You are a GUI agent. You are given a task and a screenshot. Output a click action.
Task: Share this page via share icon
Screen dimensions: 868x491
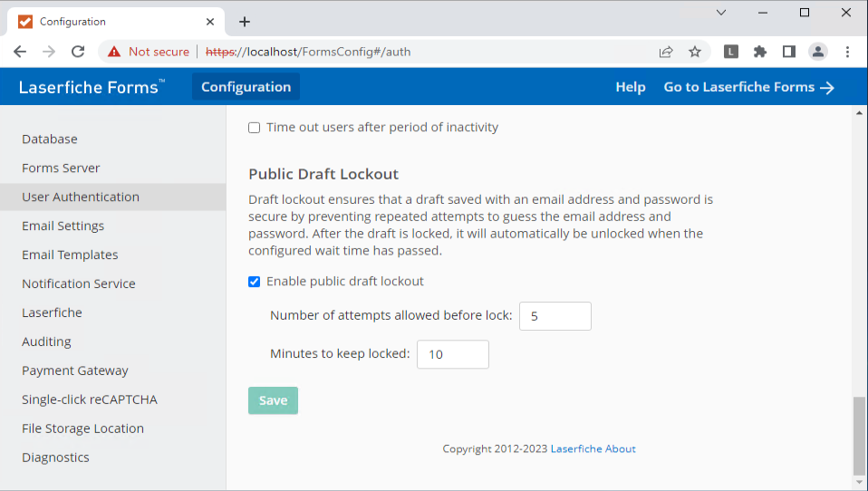pos(666,52)
